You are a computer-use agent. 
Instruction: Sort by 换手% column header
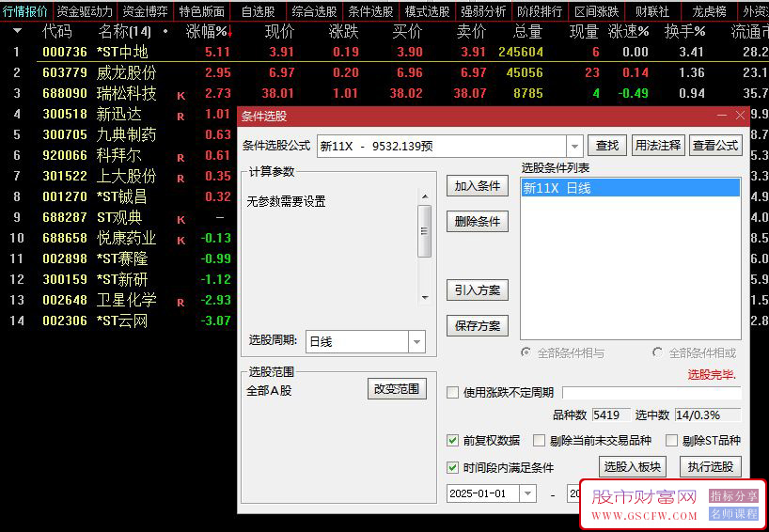(x=684, y=32)
